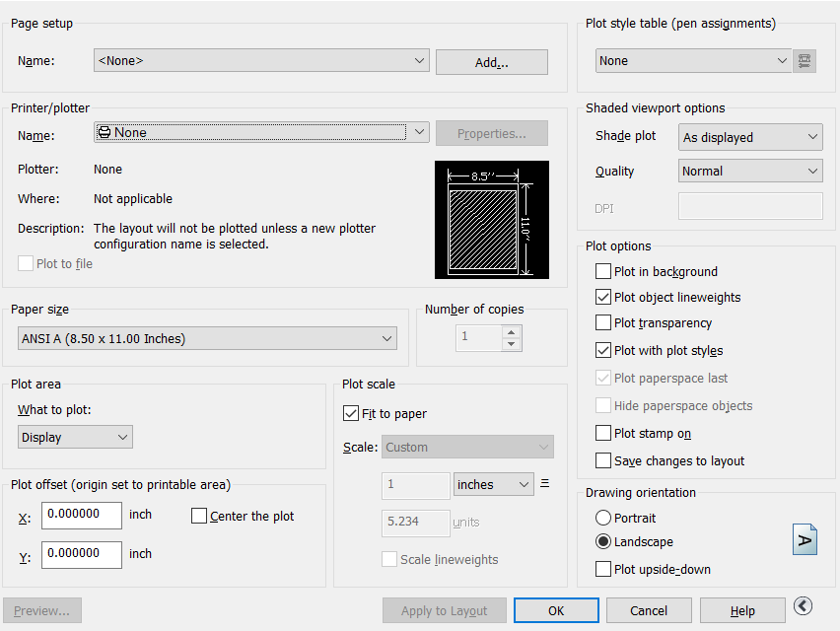Open the What to plot dropdown
The width and height of the screenshot is (840, 631).
click(75, 437)
